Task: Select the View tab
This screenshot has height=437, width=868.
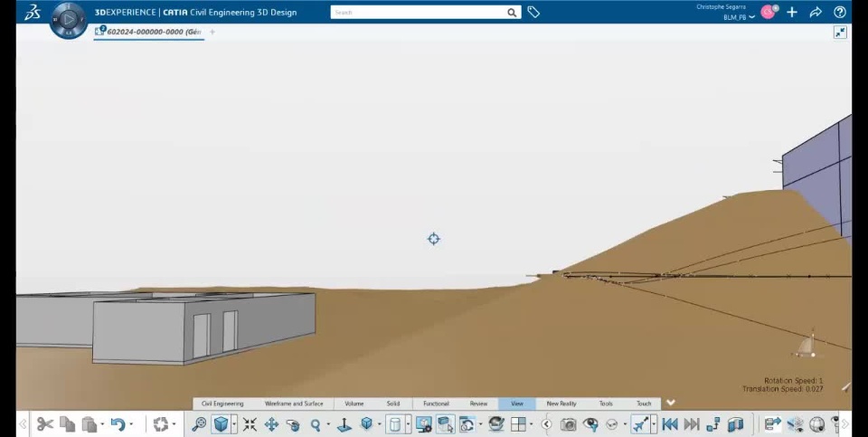Action: pos(517,404)
